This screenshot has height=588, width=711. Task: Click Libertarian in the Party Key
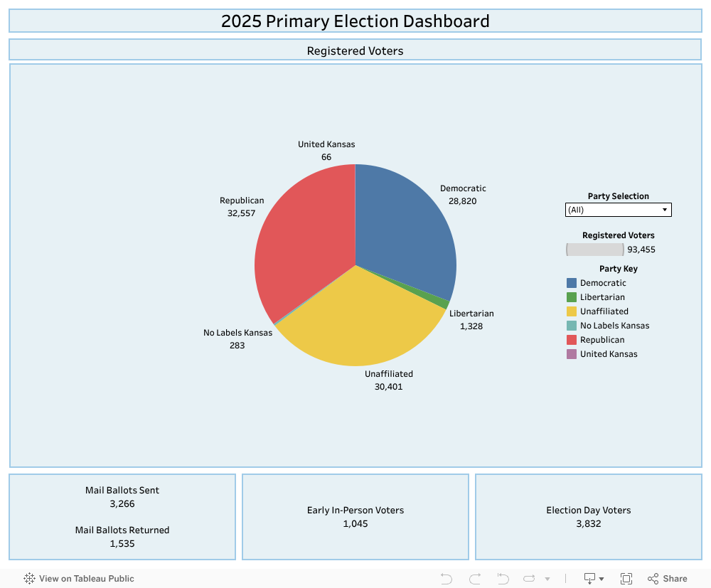(x=602, y=297)
